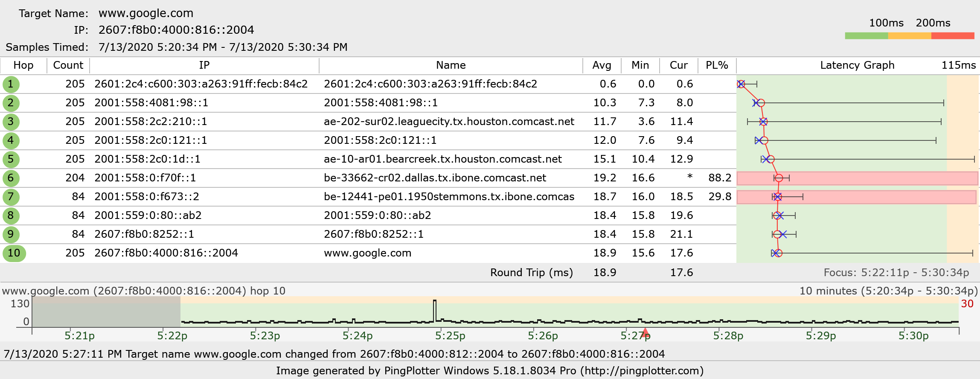
Task: Click the be-33662-cr02.dallas hostname
Action: [x=435, y=178]
